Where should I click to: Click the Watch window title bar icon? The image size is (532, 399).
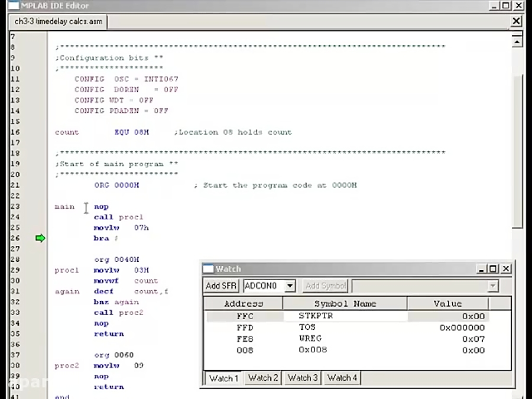click(208, 269)
